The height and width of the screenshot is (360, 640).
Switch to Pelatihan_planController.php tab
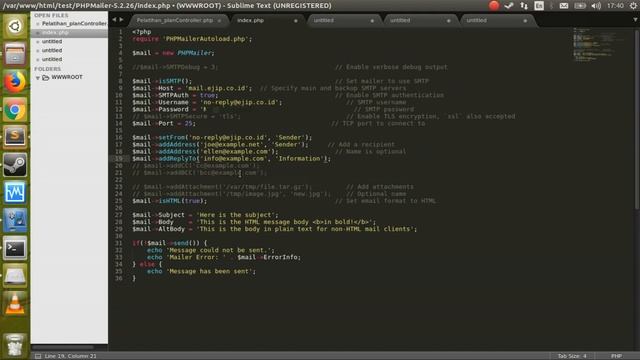coord(175,20)
